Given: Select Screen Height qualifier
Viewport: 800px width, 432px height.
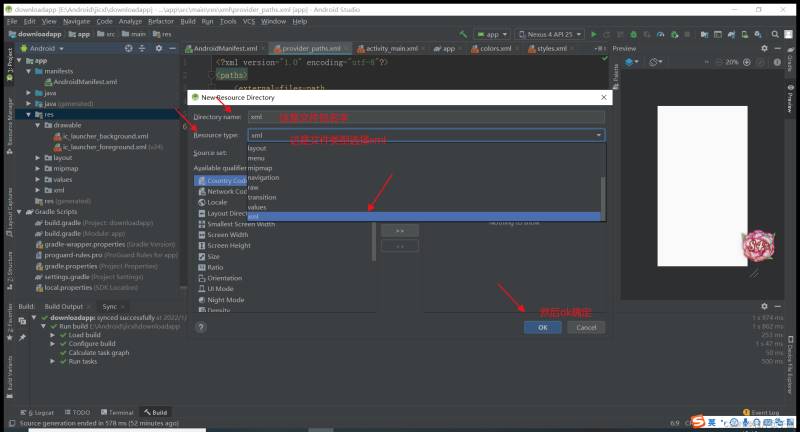Looking at the screenshot, I should click(224, 245).
